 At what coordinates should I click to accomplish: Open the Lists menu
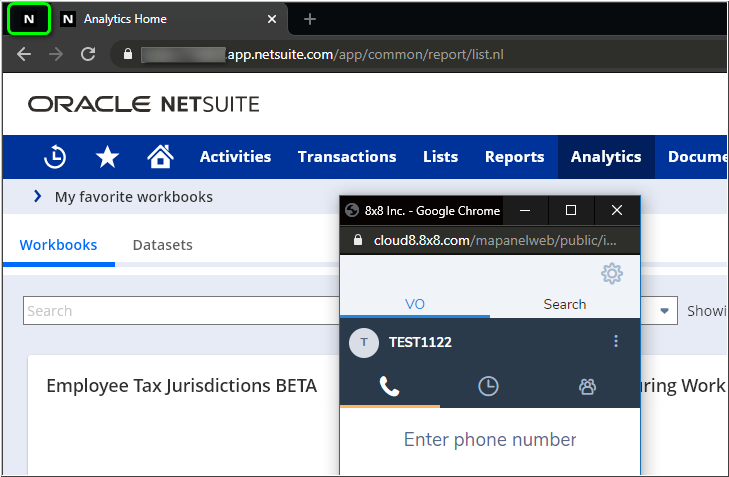pyautogui.click(x=440, y=157)
